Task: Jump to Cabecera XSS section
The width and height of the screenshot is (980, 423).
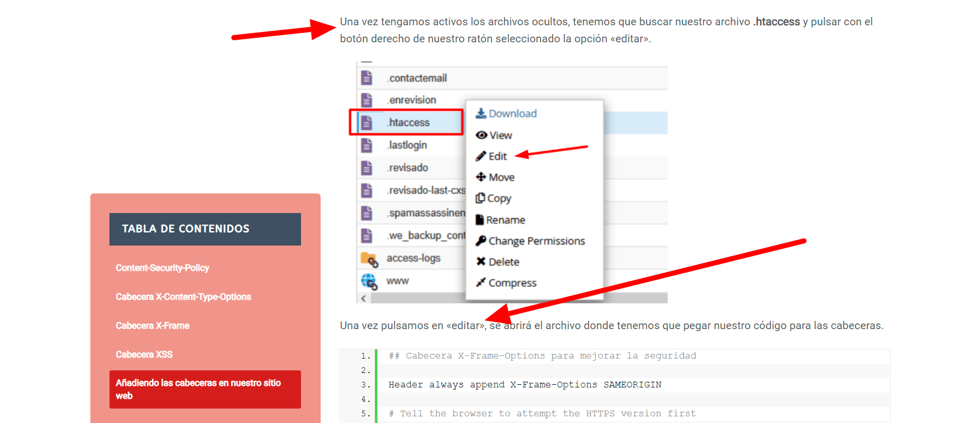Action: pyautogui.click(x=144, y=354)
